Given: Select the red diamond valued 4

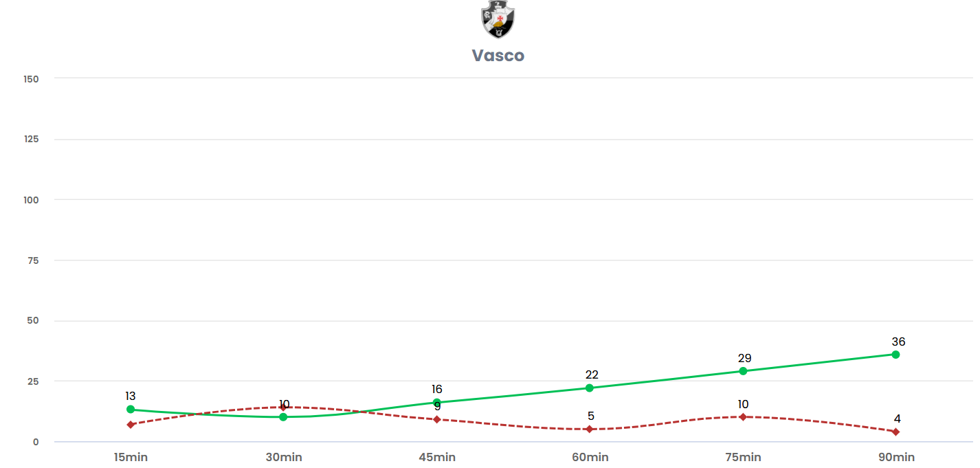Looking at the screenshot, I should pyautogui.click(x=895, y=432).
